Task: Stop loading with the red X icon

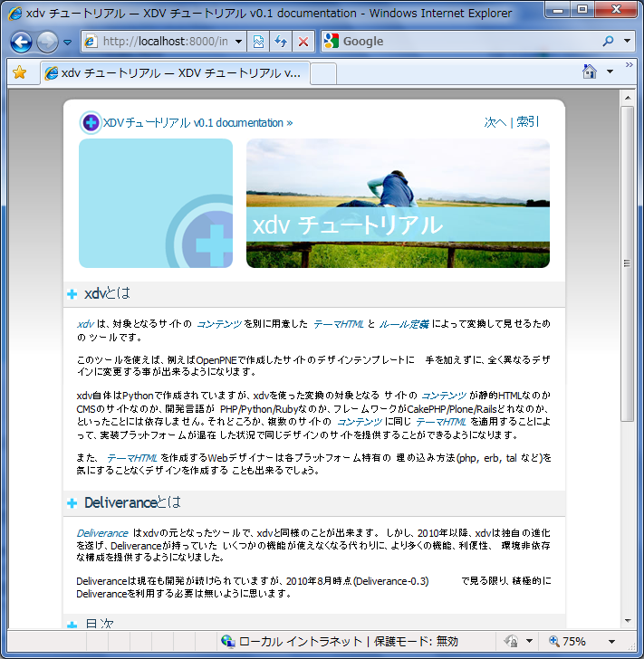Action: click(x=303, y=42)
